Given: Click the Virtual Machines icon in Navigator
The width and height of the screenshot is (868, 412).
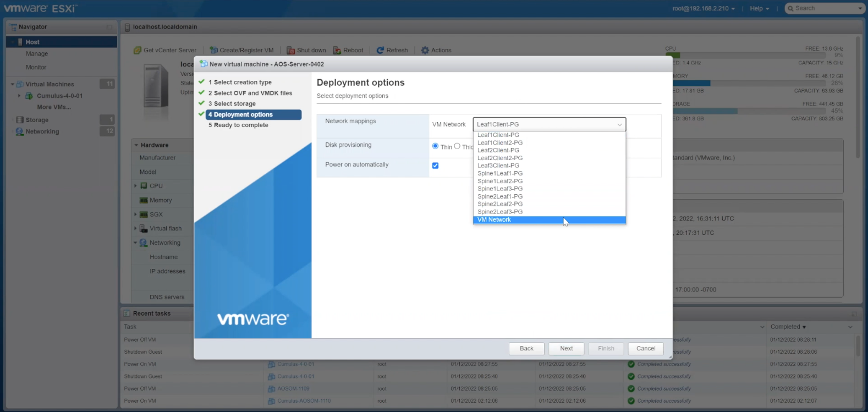Looking at the screenshot, I should click(x=20, y=84).
